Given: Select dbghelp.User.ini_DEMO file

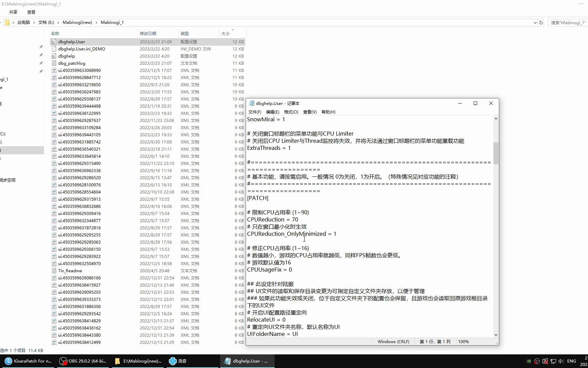Looking at the screenshot, I should pyautogui.click(x=81, y=49).
